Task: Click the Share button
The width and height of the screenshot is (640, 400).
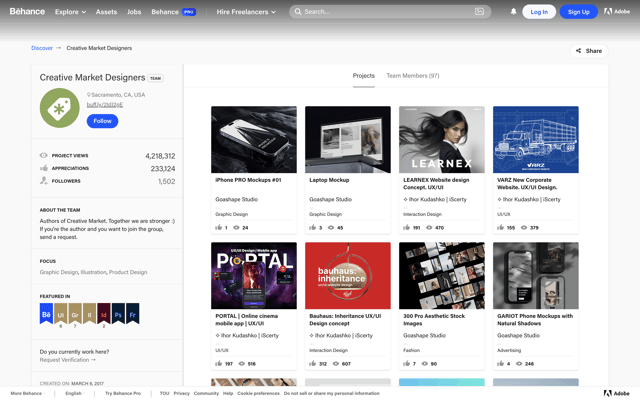Action: (589, 51)
